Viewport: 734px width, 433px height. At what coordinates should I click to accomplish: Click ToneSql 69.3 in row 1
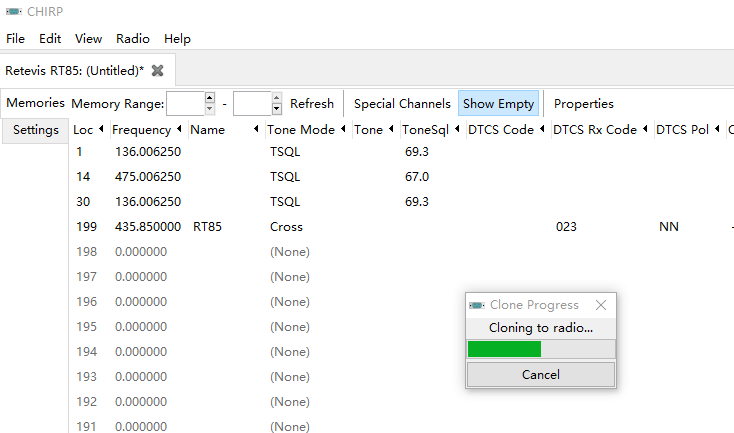click(417, 152)
